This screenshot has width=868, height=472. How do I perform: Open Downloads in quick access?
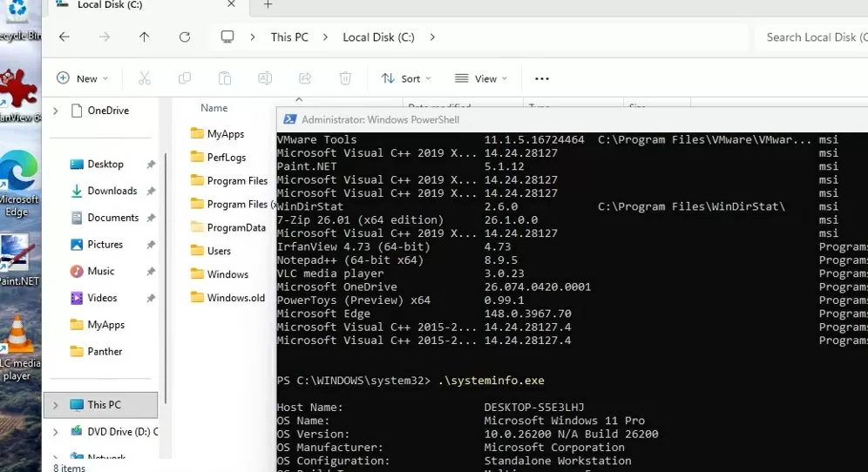point(112,191)
